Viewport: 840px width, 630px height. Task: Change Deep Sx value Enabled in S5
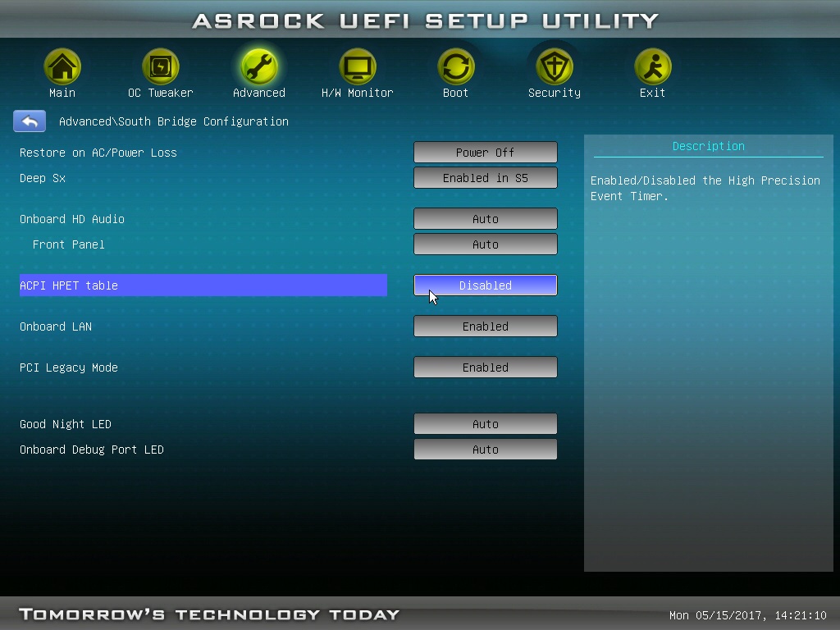pos(486,178)
